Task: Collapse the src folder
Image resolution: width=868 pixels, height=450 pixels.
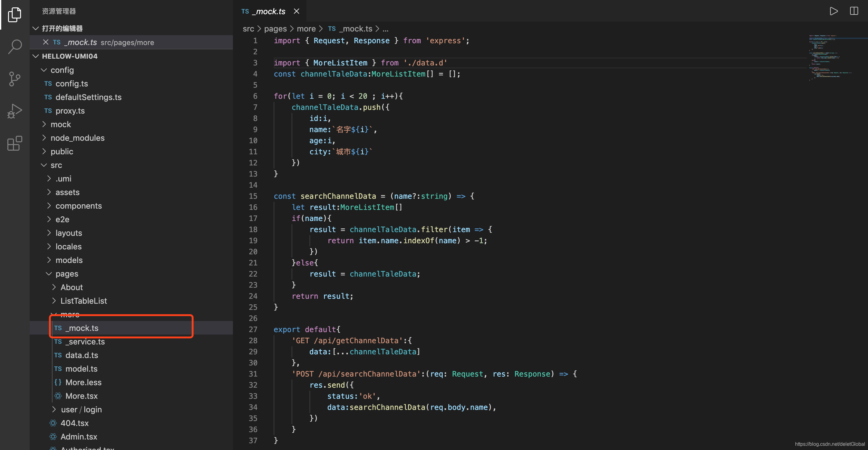Action: click(x=44, y=165)
